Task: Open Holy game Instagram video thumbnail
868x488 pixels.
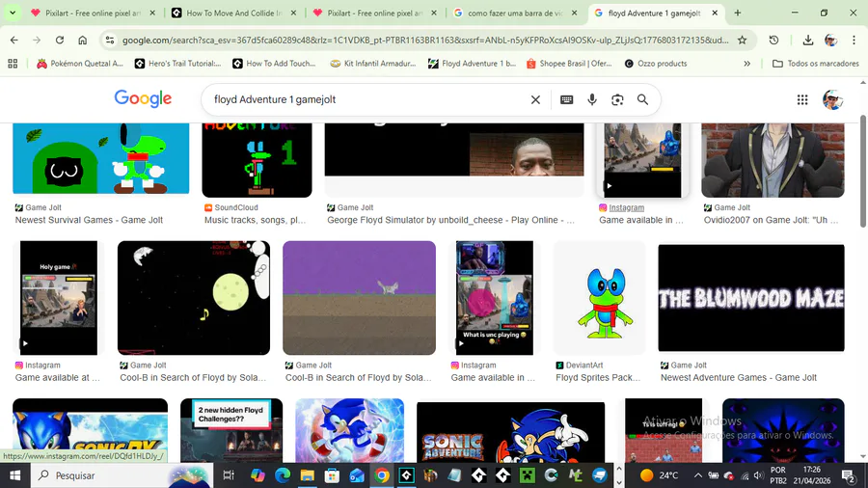Action: tap(58, 298)
